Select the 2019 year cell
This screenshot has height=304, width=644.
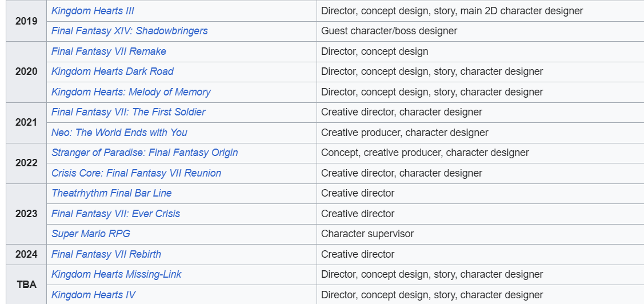[26, 21]
